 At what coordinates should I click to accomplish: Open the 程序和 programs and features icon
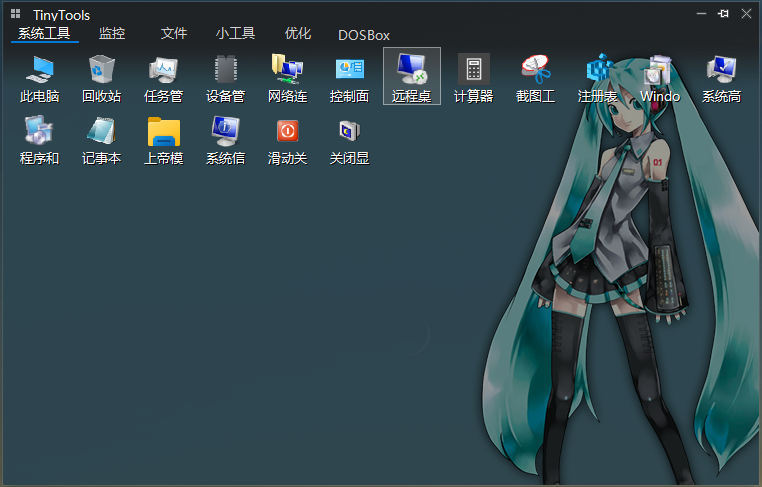(39, 138)
